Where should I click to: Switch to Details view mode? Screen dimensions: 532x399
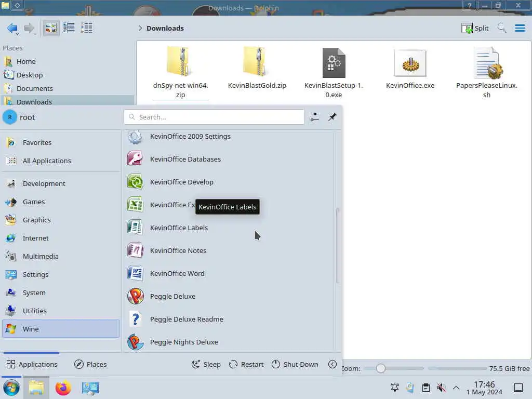87,28
